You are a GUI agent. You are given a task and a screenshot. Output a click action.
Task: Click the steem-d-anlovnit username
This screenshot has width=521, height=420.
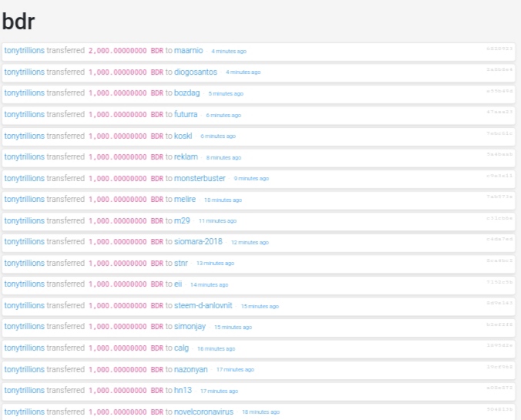pos(203,306)
